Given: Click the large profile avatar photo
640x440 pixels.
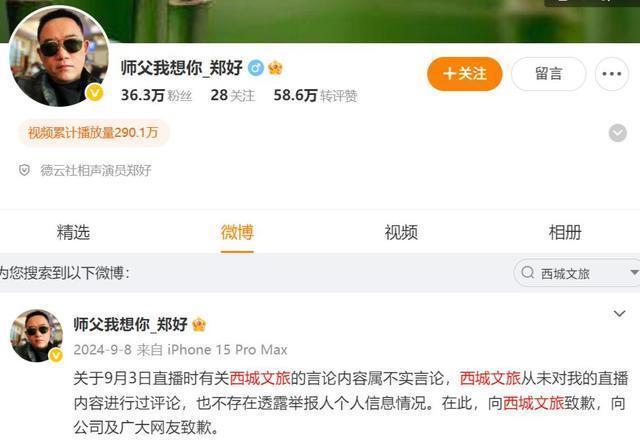Looking at the screenshot, I should click(x=59, y=56).
